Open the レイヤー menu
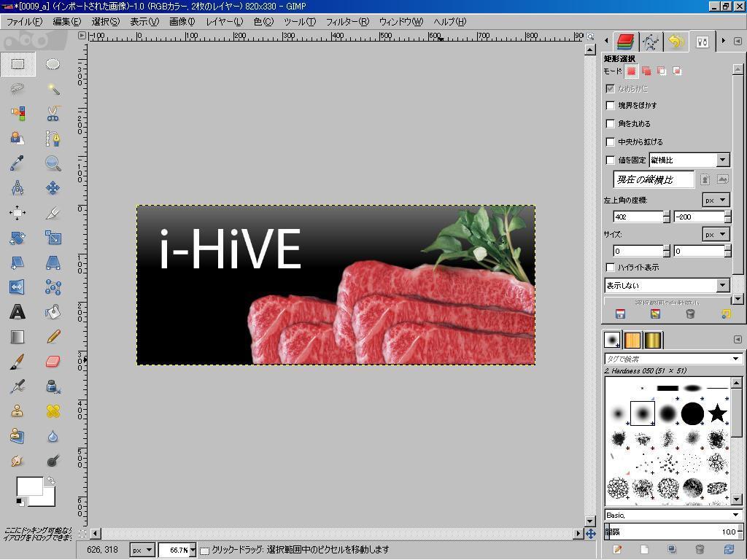 point(224,22)
